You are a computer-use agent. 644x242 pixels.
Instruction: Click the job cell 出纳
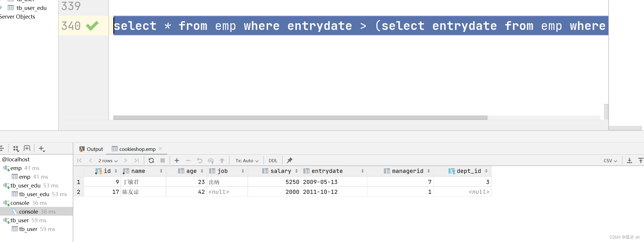tap(227, 182)
